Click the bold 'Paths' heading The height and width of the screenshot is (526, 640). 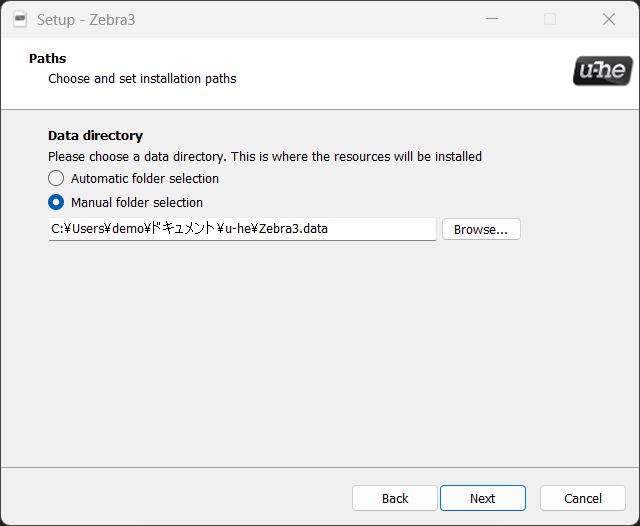click(x=47, y=59)
